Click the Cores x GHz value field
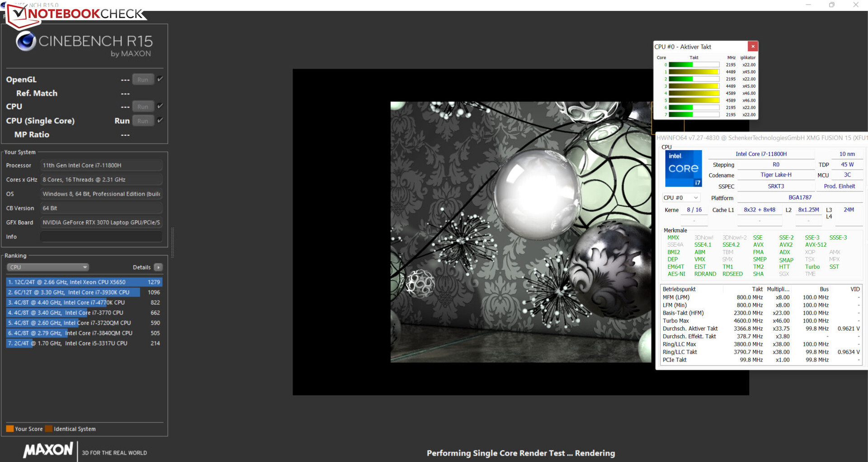The height and width of the screenshot is (462, 868). point(101,180)
